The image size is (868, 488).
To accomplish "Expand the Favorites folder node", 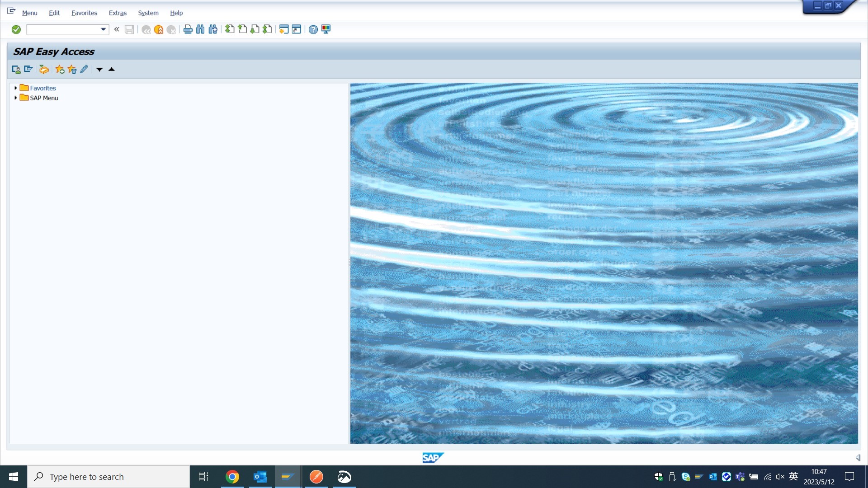I will coord(15,88).
